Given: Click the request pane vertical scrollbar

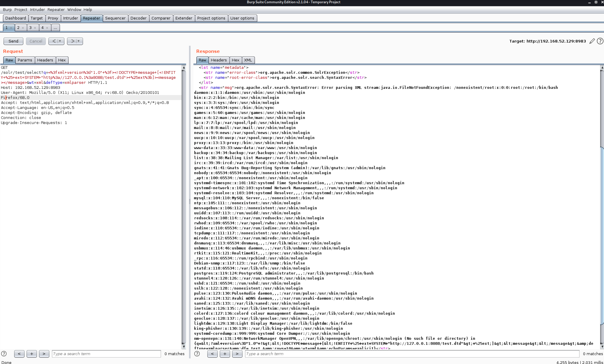Looking at the screenshot, I should (184, 207).
